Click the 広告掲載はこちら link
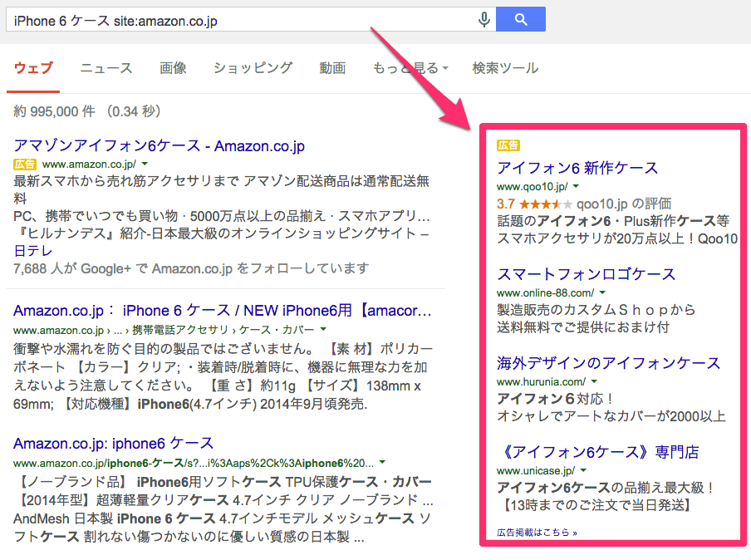The width and height of the screenshot is (751, 560). tap(537, 533)
